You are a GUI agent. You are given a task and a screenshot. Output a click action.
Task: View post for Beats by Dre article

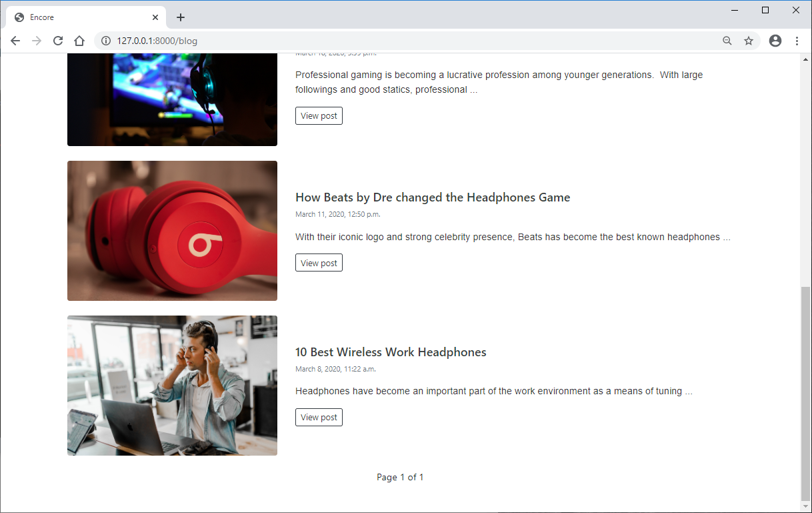click(319, 263)
